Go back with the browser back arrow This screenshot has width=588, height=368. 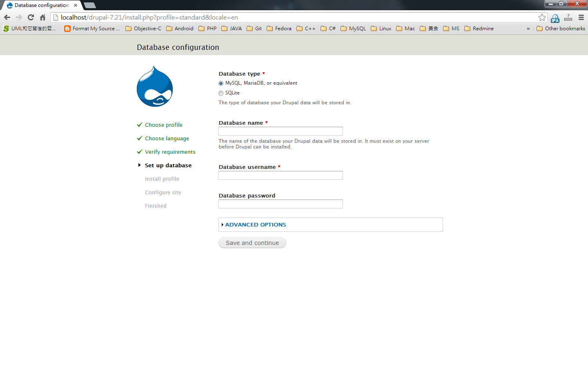click(x=7, y=17)
